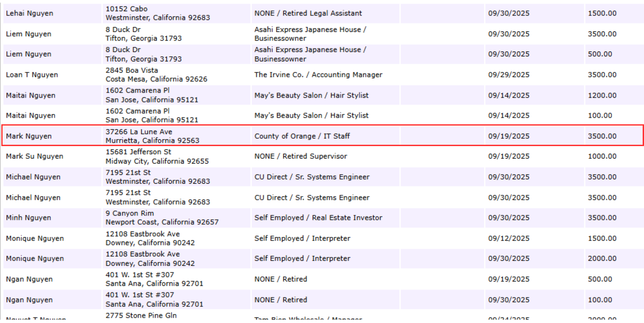Select the Mark Su Nguyen name cell
The image size is (644, 323).
tap(35, 156)
